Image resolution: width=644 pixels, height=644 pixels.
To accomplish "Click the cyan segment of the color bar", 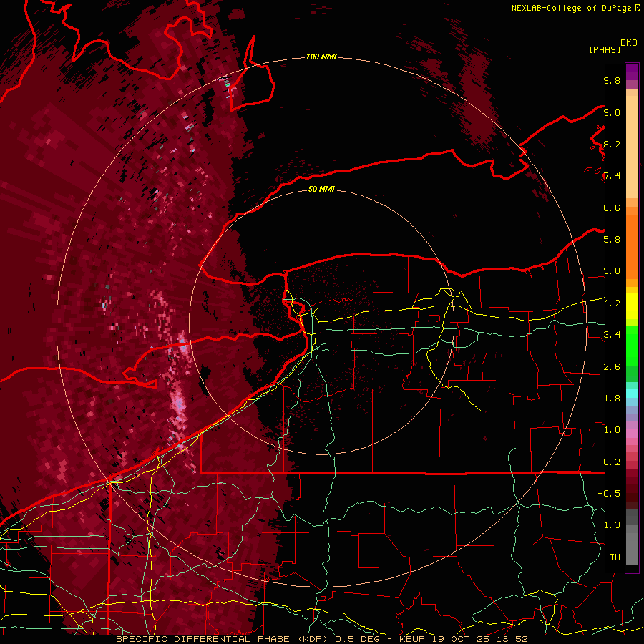I will coord(632,393).
